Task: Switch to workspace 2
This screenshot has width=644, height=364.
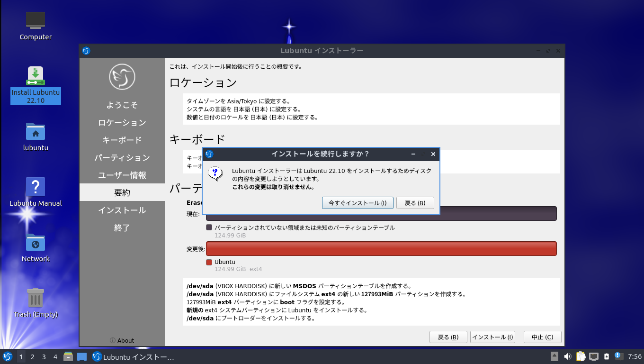Action: click(x=32, y=357)
